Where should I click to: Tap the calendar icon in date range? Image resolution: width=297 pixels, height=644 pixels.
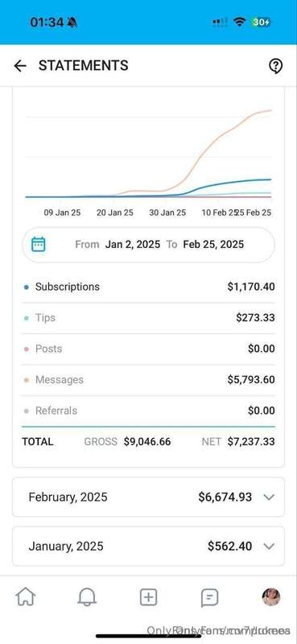click(x=38, y=245)
